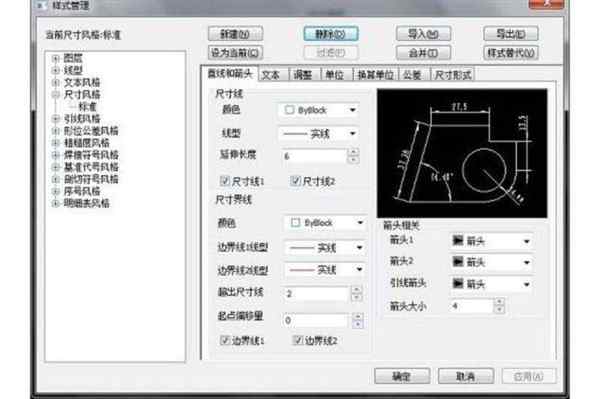Screen dimensions: 600x399
Task: Select the 剖切符号风格 tree item
Action: [x=91, y=179]
